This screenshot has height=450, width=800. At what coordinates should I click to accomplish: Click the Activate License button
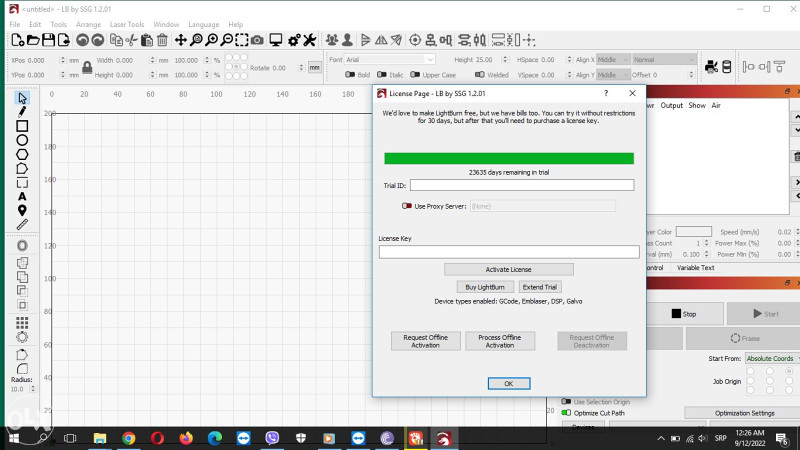[509, 269]
